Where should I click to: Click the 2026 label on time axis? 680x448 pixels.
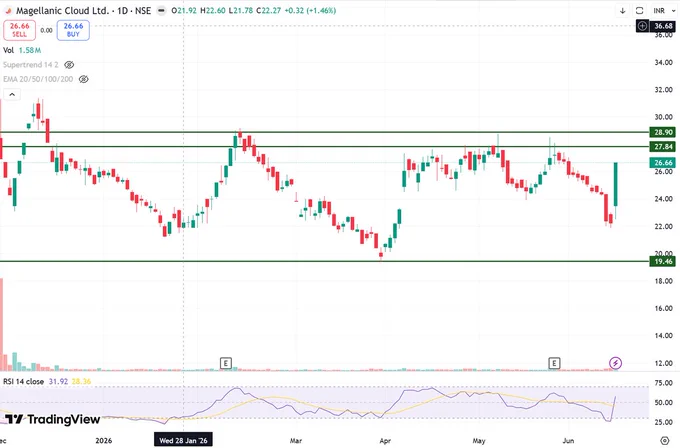click(x=104, y=441)
